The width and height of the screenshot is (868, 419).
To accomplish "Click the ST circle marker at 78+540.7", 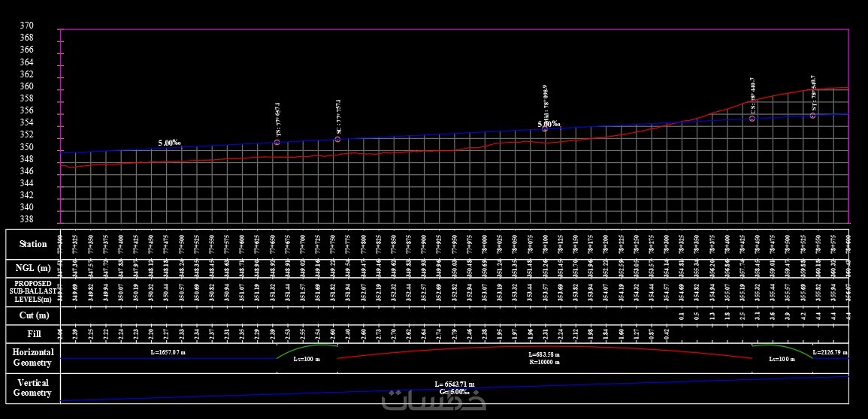I will tap(812, 116).
